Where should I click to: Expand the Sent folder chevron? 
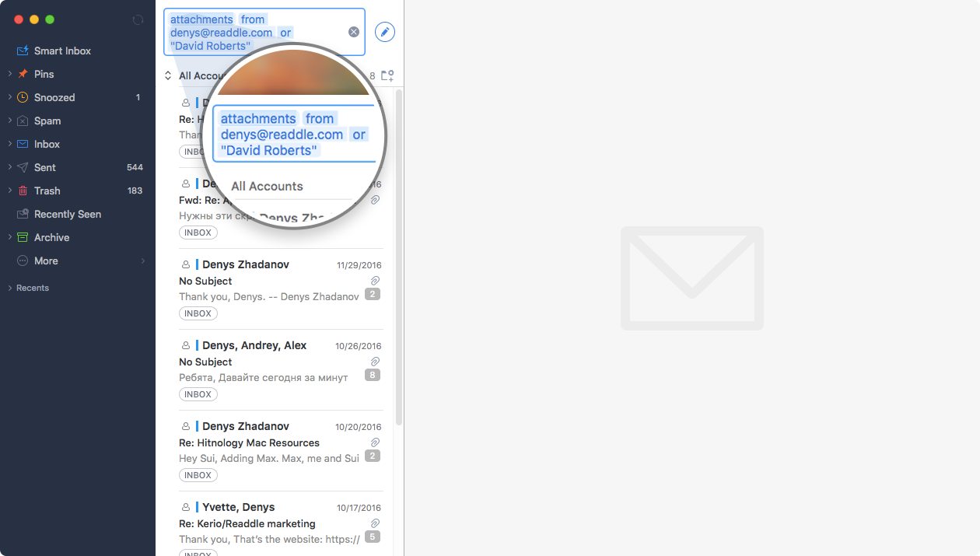pos(9,167)
